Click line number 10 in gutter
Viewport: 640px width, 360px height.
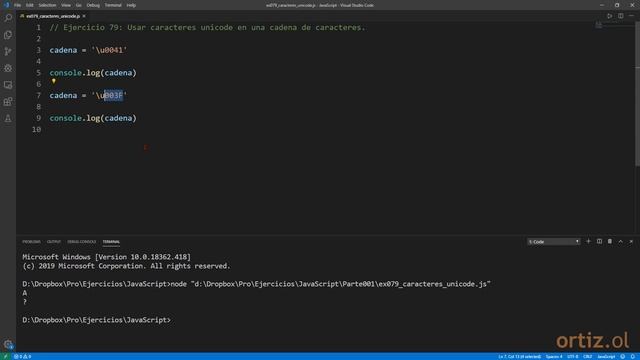click(x=36, y=129)
